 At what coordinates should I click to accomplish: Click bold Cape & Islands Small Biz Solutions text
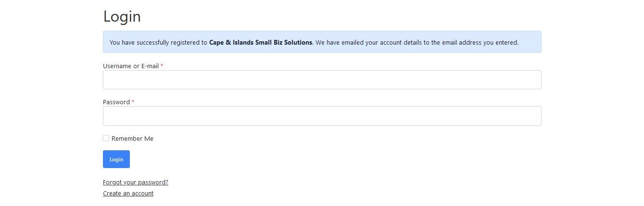point(261,42)
